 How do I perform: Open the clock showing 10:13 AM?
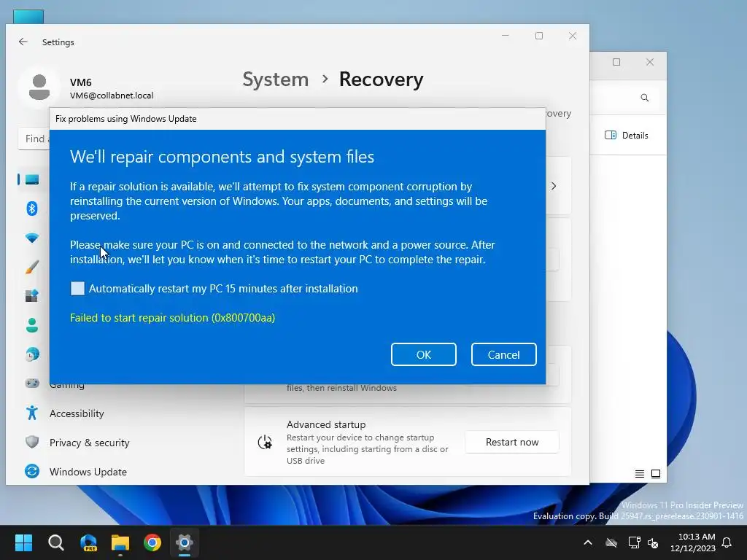(693, 542)
